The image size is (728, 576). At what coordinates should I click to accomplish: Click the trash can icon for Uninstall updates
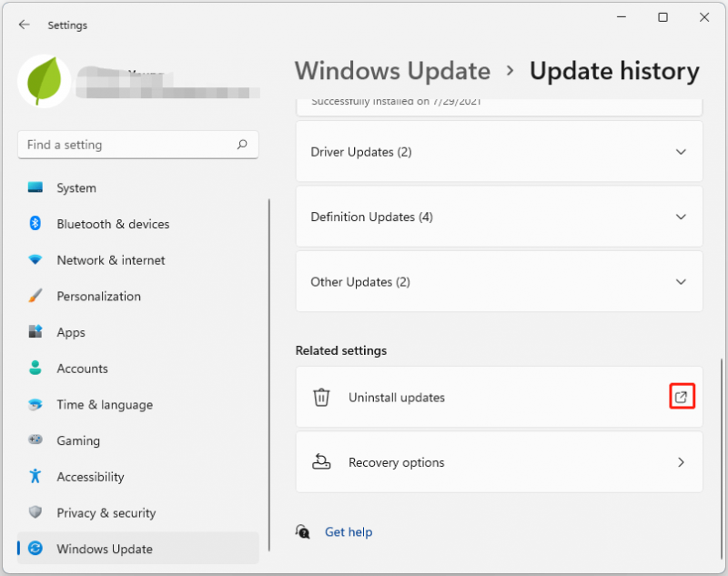(321, 398)
